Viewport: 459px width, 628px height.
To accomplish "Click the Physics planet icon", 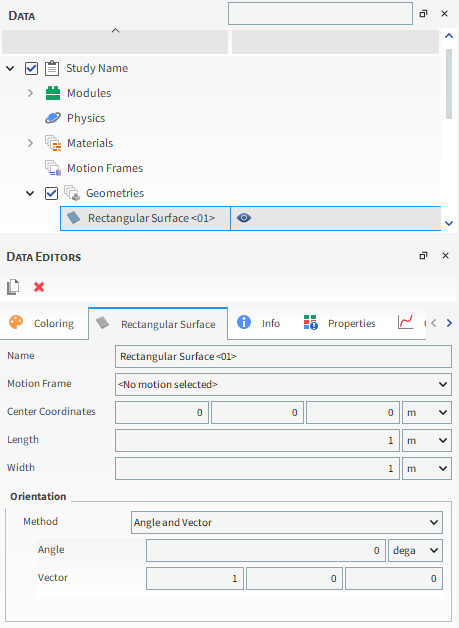I will click(x=53, y=118).
